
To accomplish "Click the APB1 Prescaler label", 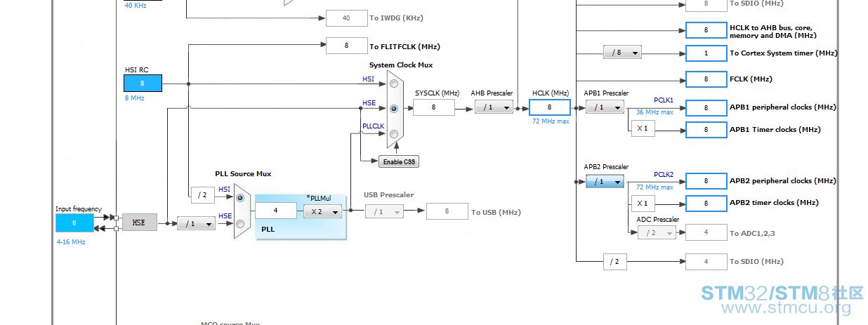I will click(x=606, y=93).
